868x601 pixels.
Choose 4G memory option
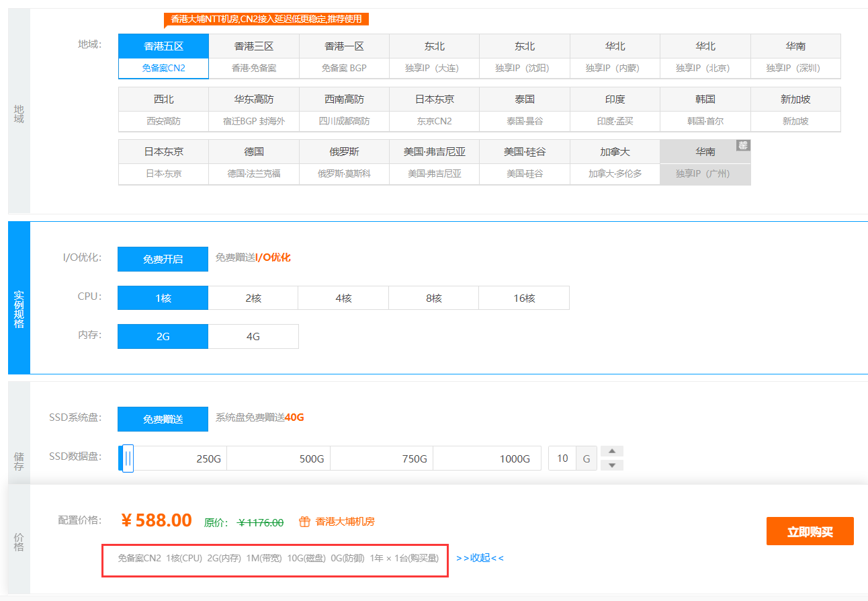pyautogui.click(x=253, y=337)
